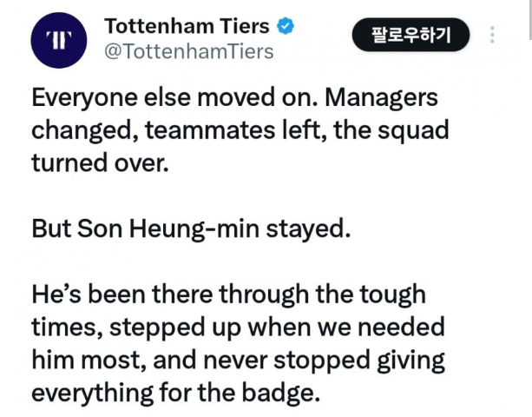Click the scrollbar at the window edge

(530, 20)
